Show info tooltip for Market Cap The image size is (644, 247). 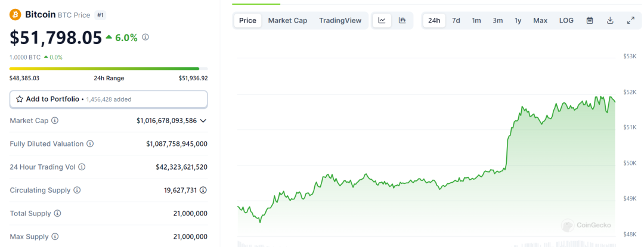pos(55,121)
